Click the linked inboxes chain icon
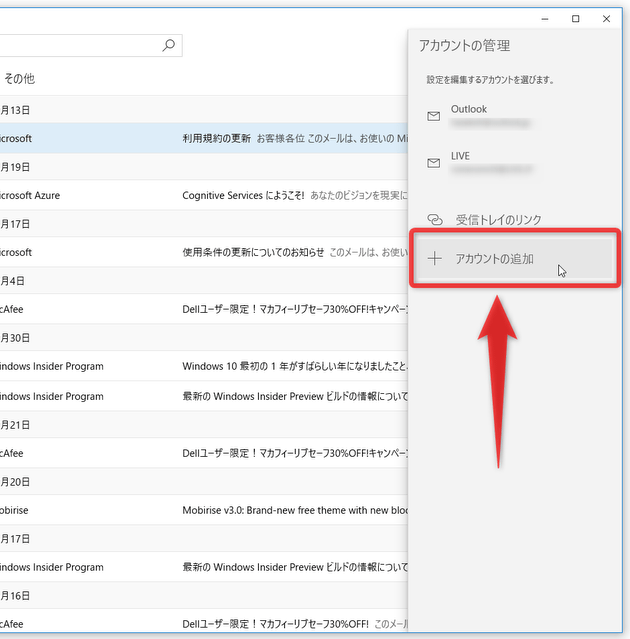This screenshot has height=639, width=630. click(435, 220)
